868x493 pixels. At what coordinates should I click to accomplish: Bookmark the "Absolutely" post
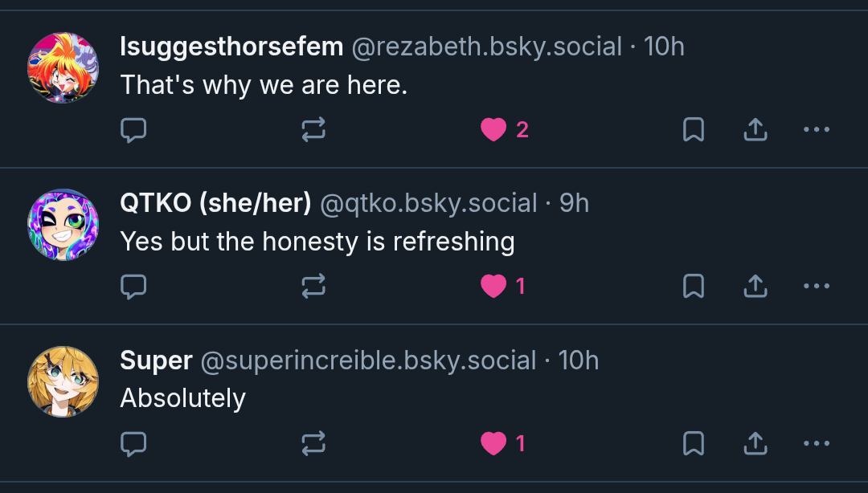coord(694,444)
